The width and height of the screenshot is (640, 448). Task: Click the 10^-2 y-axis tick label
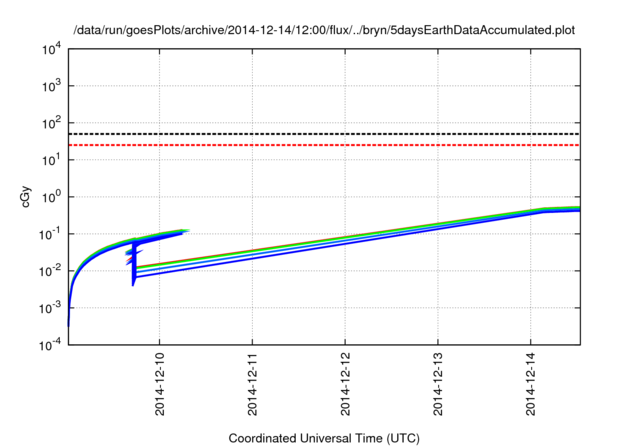50,271
